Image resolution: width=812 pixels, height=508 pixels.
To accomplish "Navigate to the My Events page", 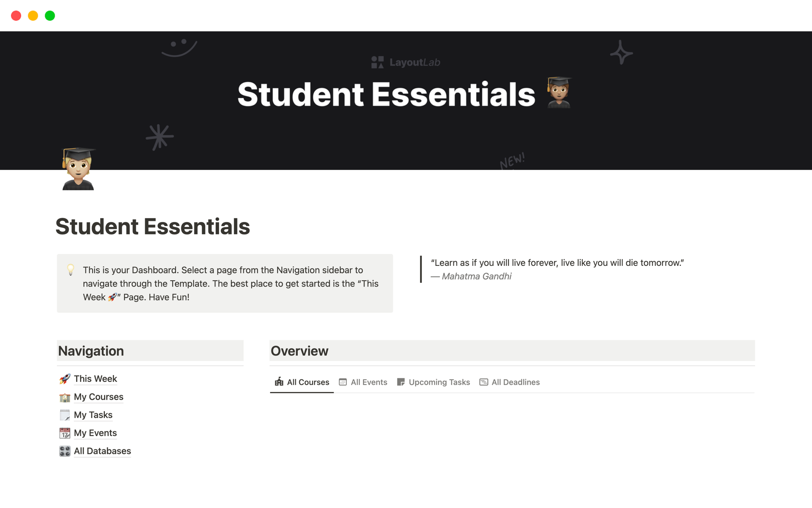I will (95, 433).
